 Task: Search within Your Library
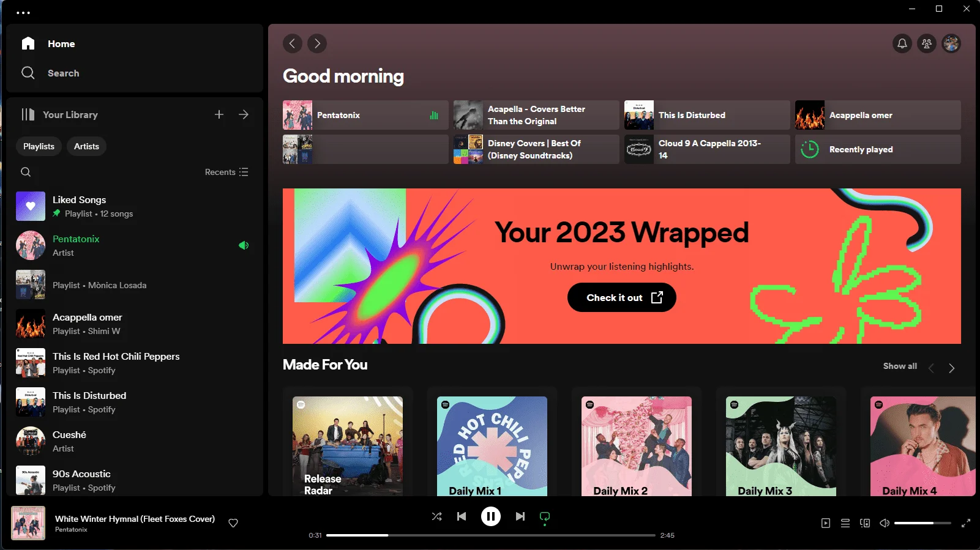click(x=26, y=172)
